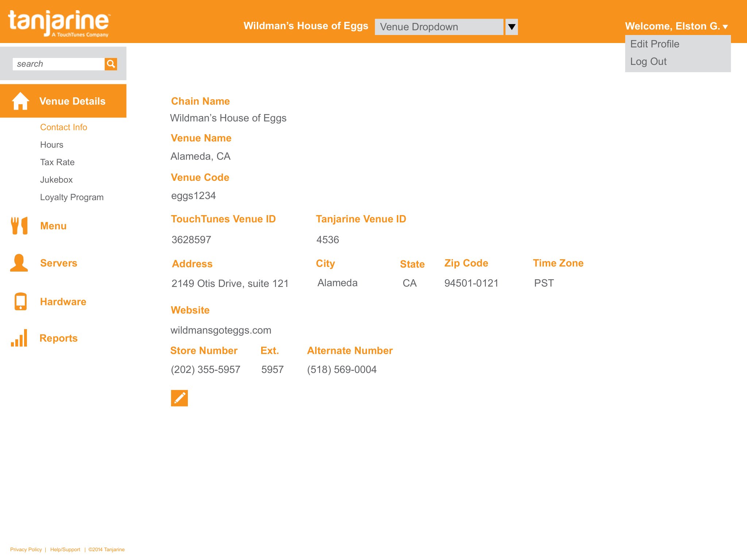Click the TouchTunes Venue ID 3628597
The width and height of the screenshot is (747, 560).
point(191,240)
